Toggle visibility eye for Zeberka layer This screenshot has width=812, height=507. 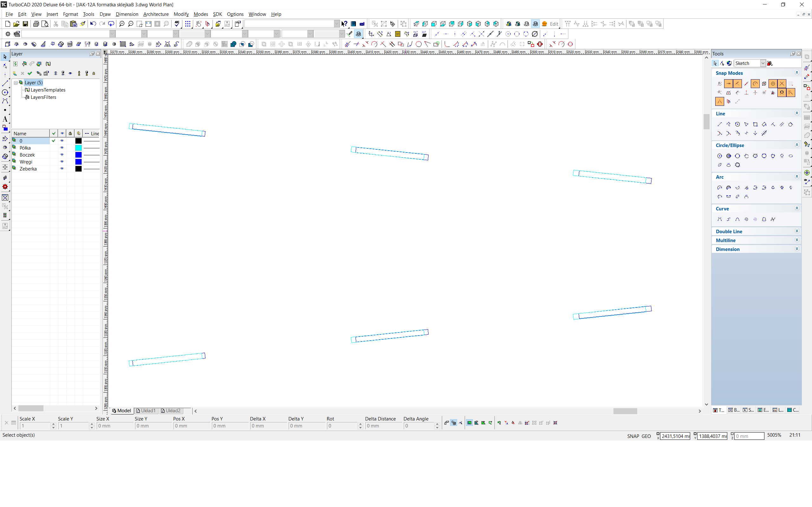(x=62, y=169)
